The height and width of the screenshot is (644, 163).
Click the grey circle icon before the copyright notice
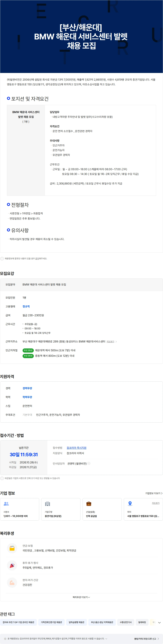5,639
